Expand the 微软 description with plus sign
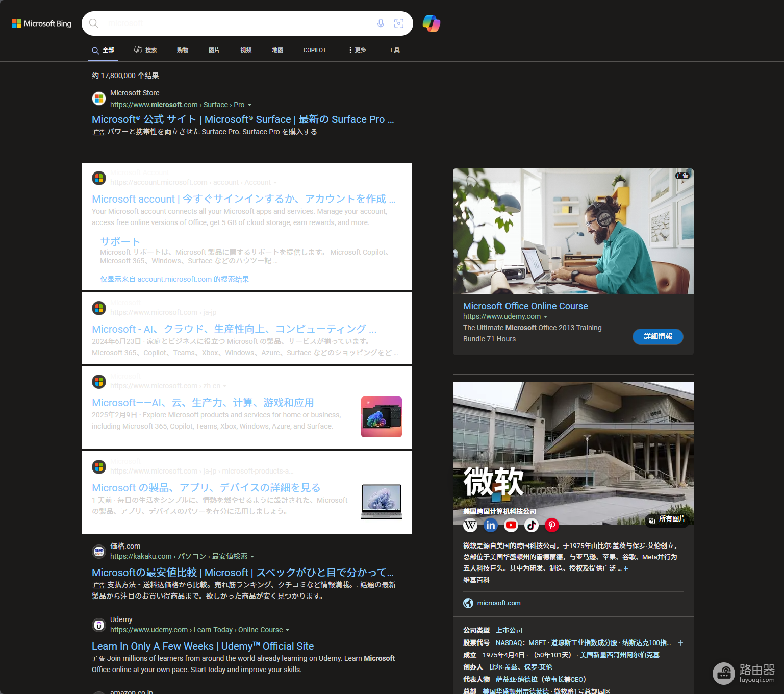The width and height of the screenshot is (784, 694). pyautogui.click(x=626, y=568)
